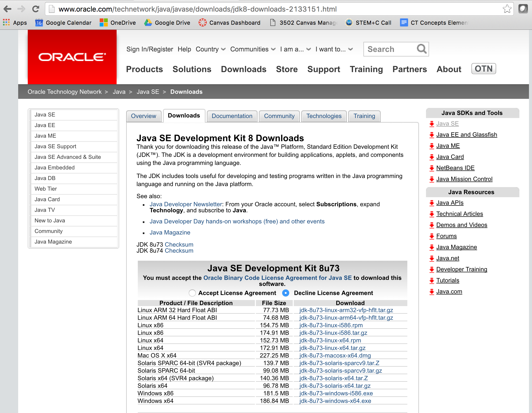Open the JDK 8u74 Checksum link
Image resolution: width=532 pixels, height=413 pixels.
[x=179, y=251]
